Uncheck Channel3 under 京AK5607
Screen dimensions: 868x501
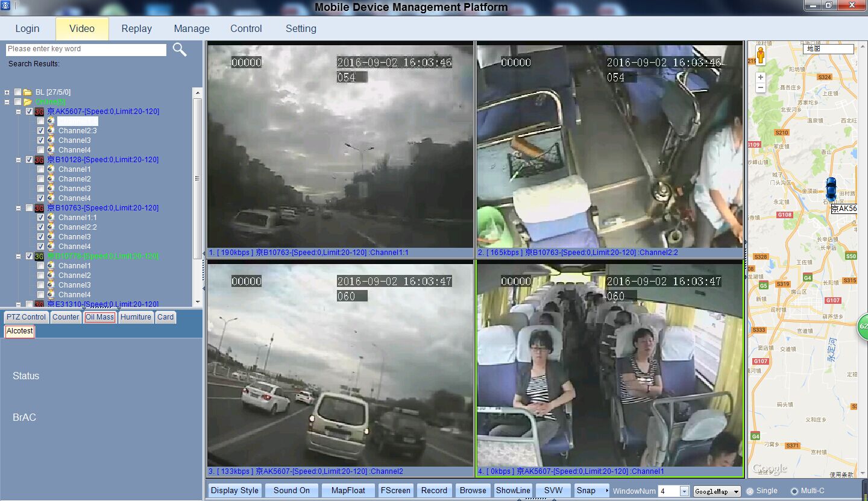tap(40, 140)
